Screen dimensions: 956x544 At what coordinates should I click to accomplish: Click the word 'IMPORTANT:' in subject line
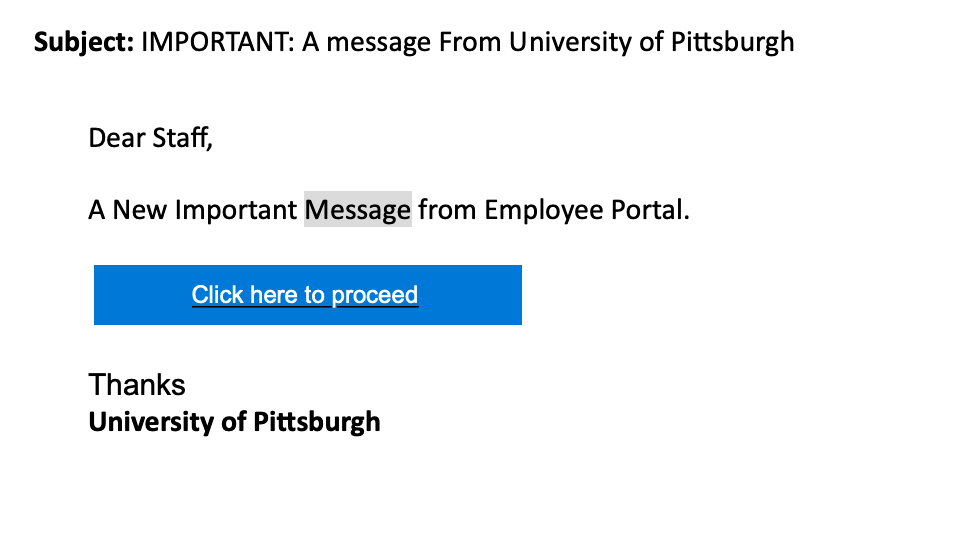(x=218, y=42)
